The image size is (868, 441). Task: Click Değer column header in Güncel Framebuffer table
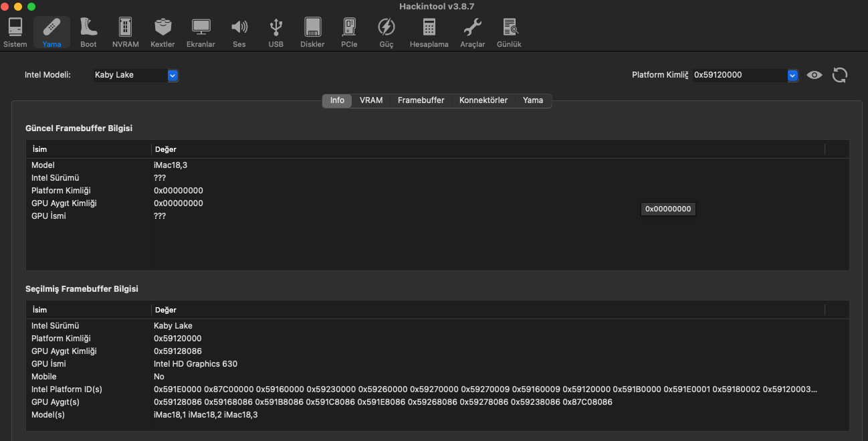(x=488, y=149)
